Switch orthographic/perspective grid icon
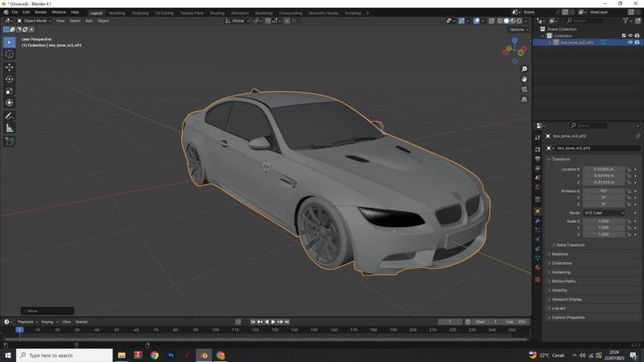The image size is (644, 362). click(x=524, y=100)
